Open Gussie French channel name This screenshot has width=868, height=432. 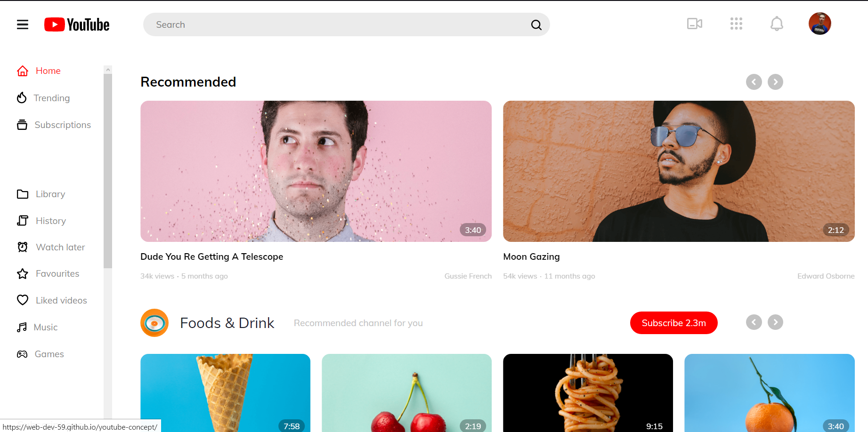click(468, 276)
